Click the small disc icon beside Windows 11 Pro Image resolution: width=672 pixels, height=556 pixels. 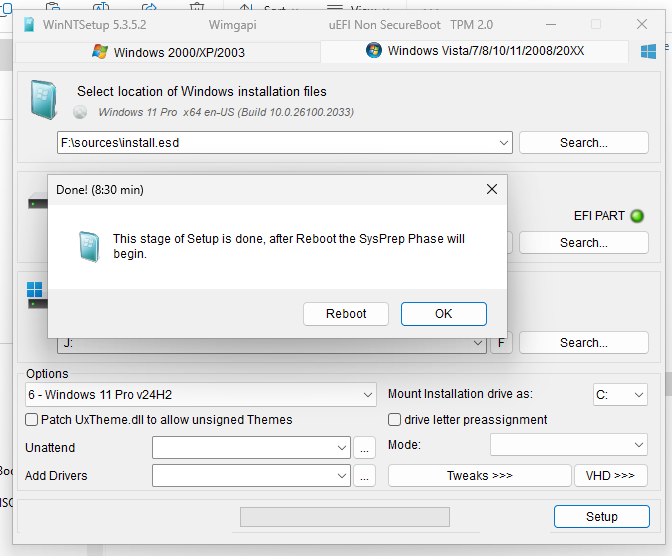(x=80, y=112)
